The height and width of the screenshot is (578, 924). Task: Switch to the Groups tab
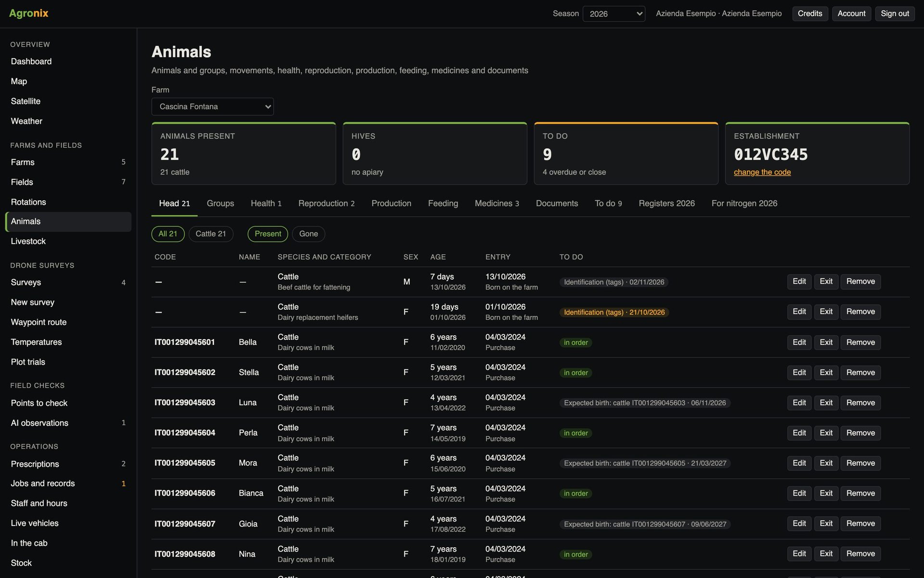coord(220,203)
